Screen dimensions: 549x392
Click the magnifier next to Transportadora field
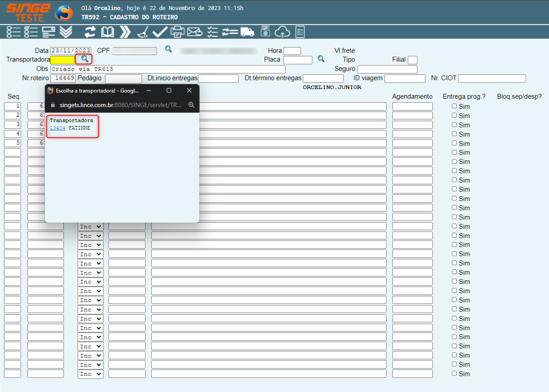[x=84, y=59]
